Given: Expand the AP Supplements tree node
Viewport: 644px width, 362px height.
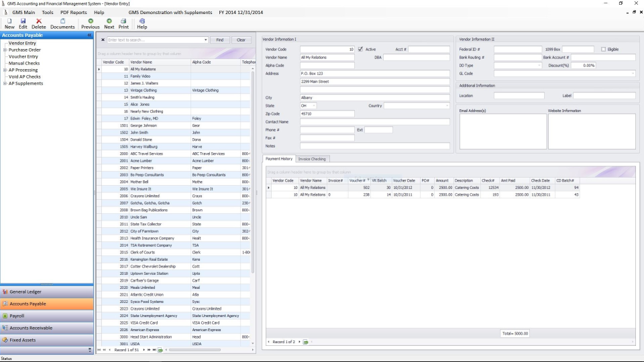Looking at the screenshot, I should tap(5, 84).
